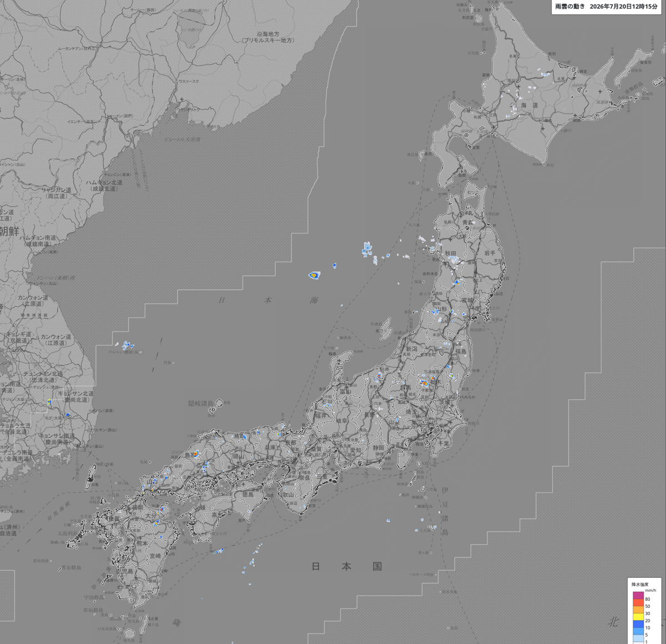The height and width of the screenshot is (644, 666).
Task: Select the orange 30–50 legend swatch
Action: click(x=638, y=610)
